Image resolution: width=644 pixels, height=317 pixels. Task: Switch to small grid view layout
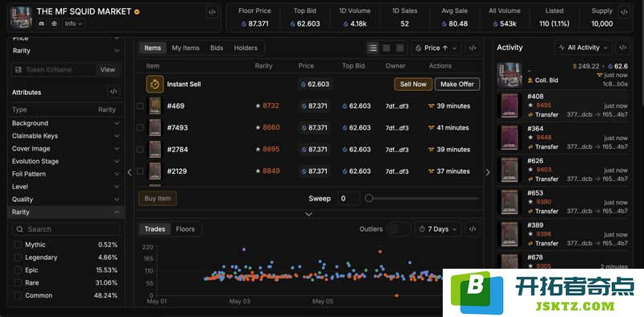tap(399, 48)
